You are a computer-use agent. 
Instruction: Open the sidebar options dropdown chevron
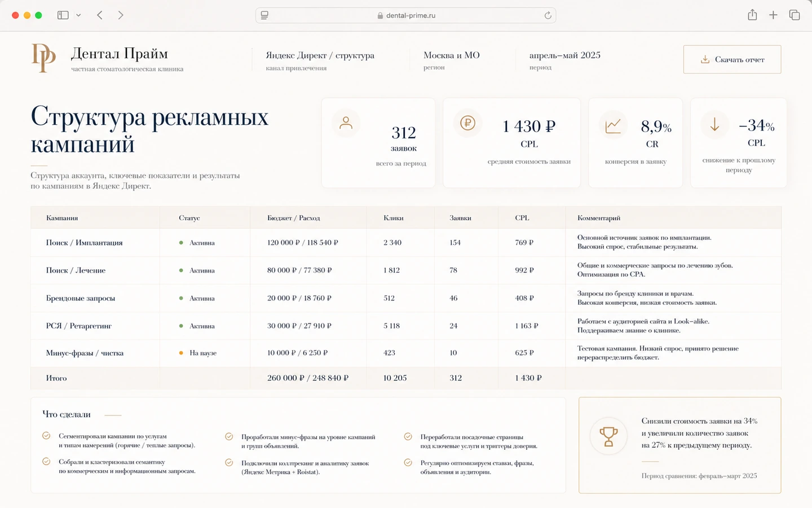78,15
